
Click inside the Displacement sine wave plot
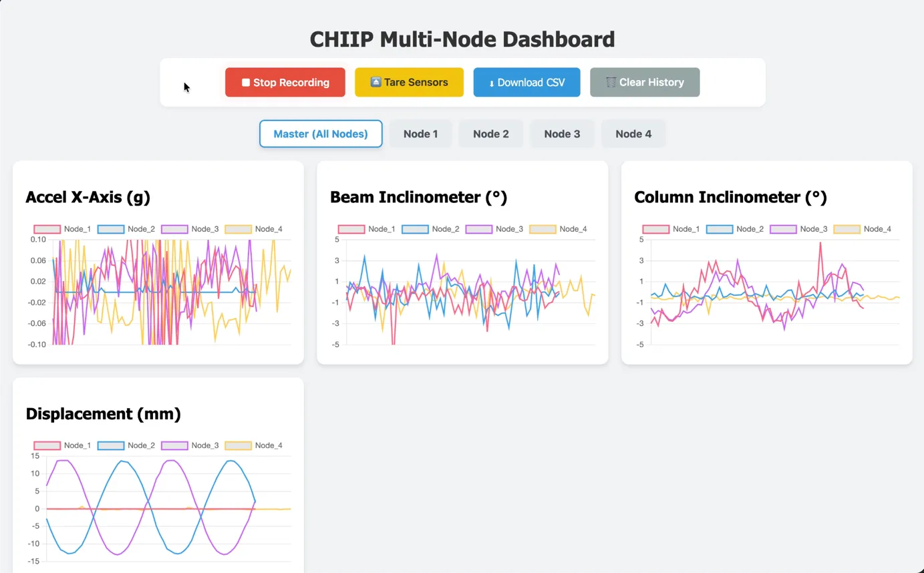168,508
